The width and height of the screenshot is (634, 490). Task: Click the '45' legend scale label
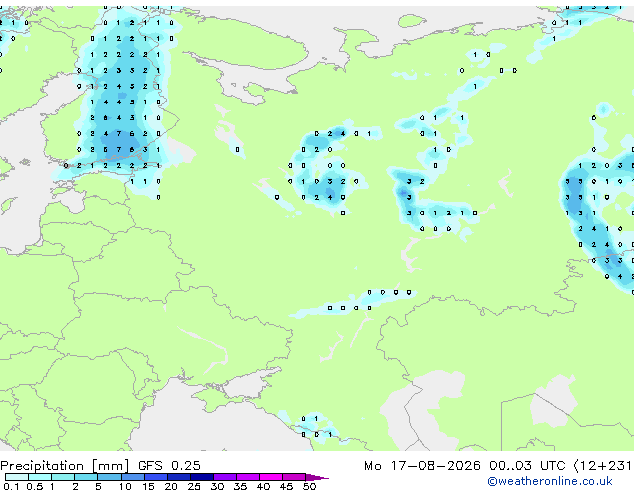pyautogui.click(x=286, y=486)
